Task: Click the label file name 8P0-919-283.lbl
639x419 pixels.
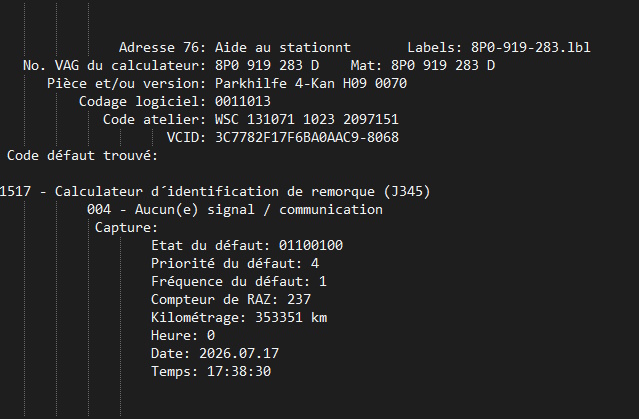Action: (531, 48)
